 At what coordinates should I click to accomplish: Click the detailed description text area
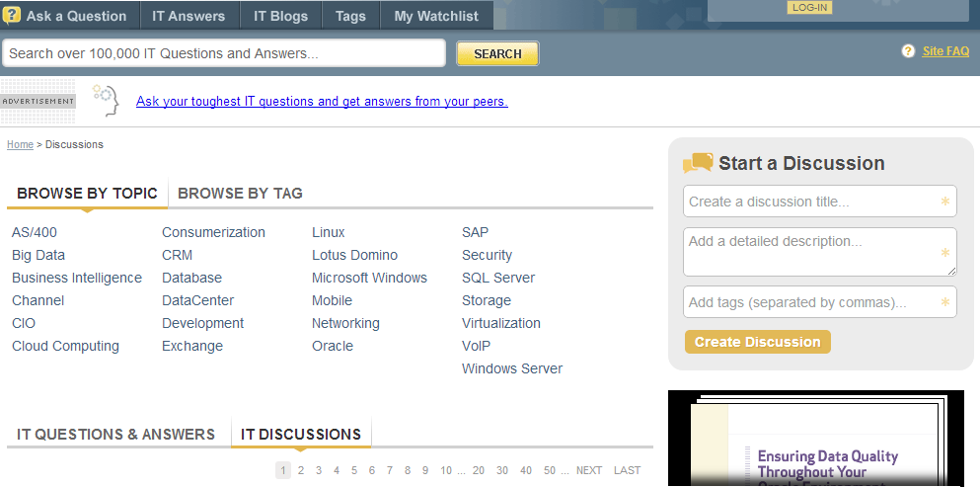(x=819, y=252)
